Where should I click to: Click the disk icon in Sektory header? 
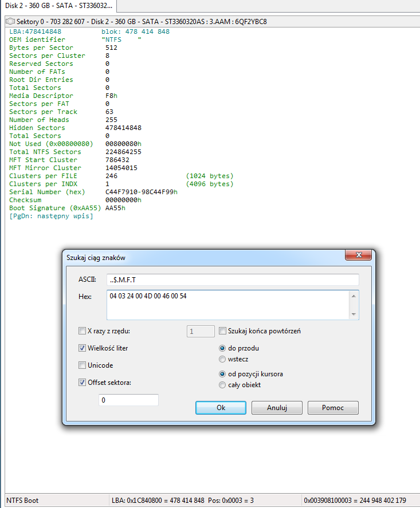10,21
